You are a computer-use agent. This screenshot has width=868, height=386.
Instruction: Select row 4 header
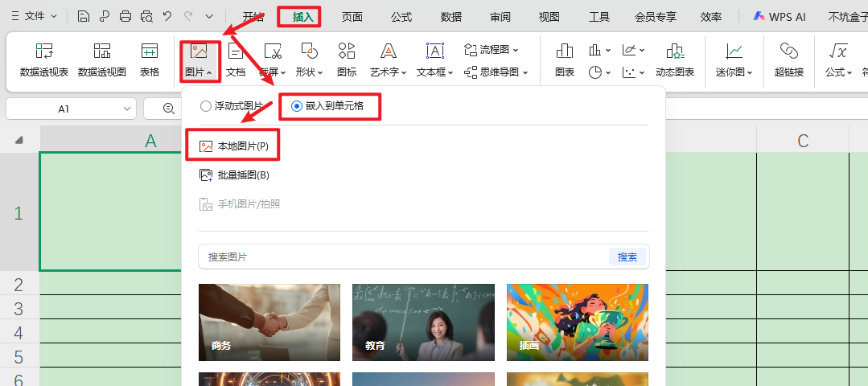point(19,332)
